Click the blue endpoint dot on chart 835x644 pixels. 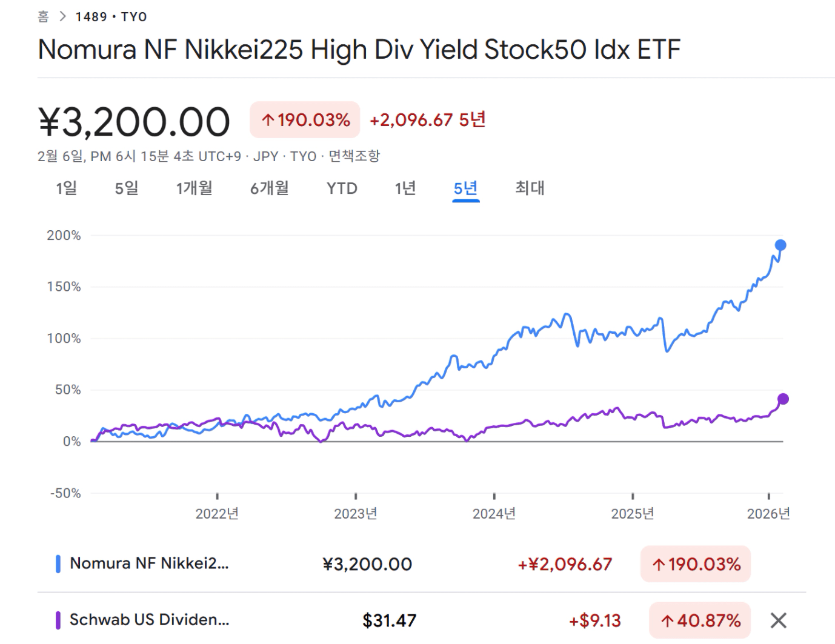tap(780, 245)
